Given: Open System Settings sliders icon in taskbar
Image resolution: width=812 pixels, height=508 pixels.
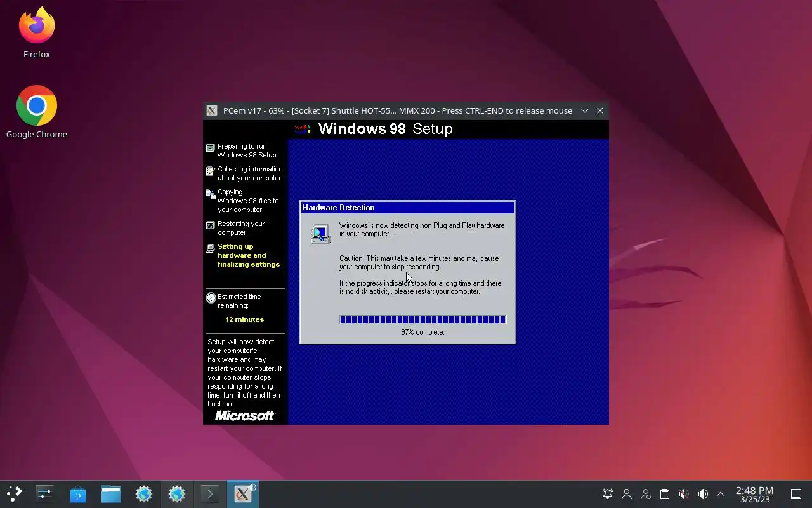Looking at the screenshot, I should (44, 494).
